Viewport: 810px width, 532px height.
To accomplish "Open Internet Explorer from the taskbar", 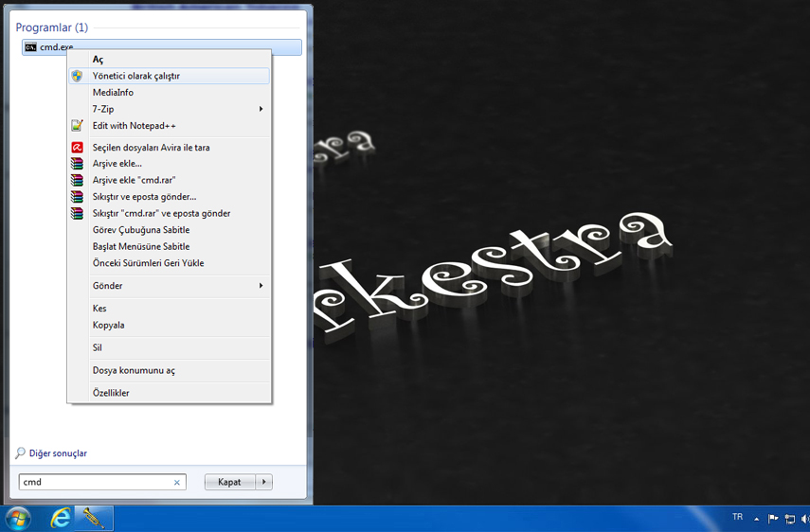I will coord(61,518).
